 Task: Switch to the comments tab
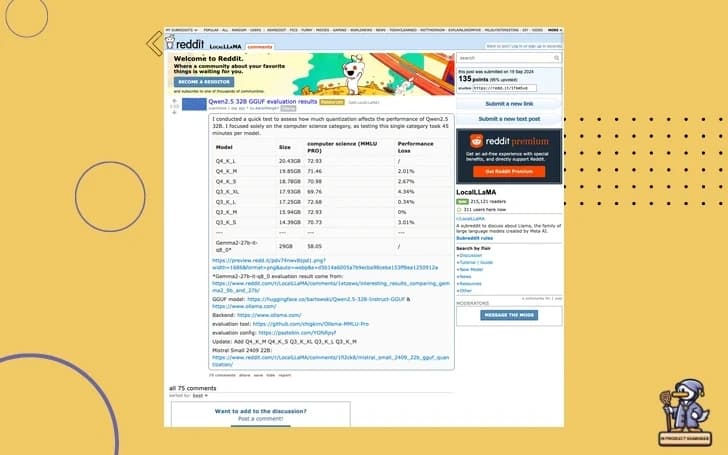(259, 47)
